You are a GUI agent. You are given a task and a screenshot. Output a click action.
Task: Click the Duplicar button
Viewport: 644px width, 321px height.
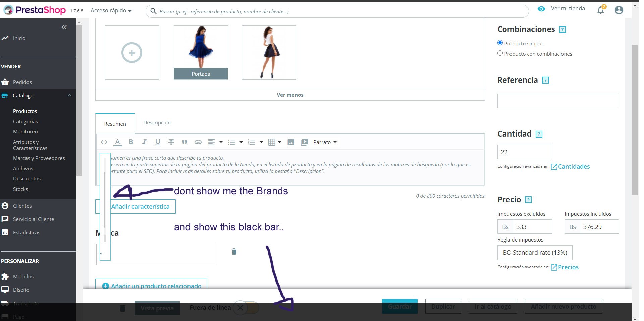(443, 306)
